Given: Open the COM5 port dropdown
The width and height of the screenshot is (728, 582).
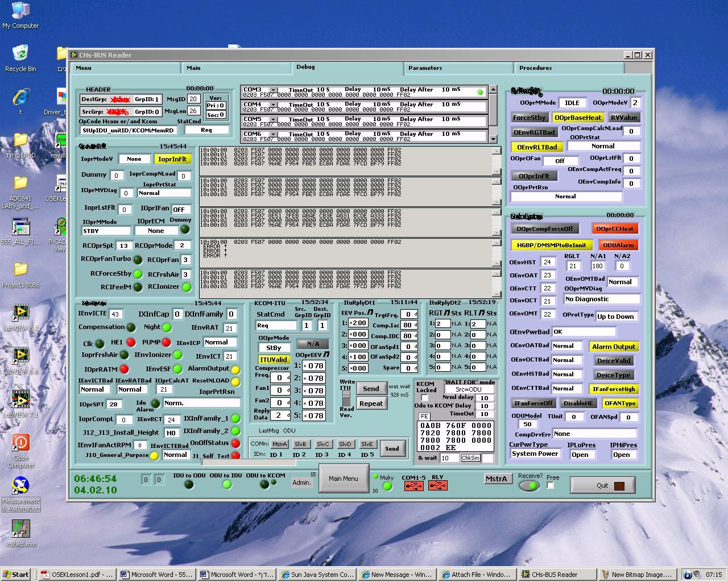Looking at the screenshot, I should tap(273, 120).
